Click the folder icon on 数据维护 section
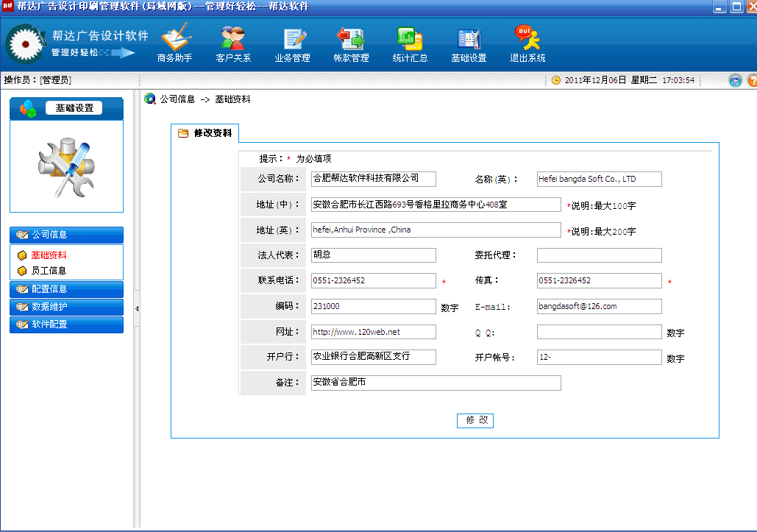Viewport: 757px width, 532px height. click(x=22, y=307)
